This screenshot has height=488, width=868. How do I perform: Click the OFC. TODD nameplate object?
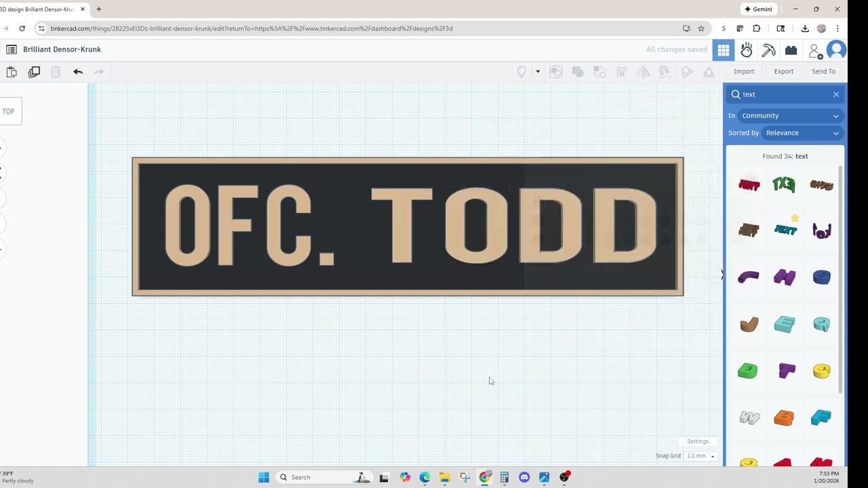tap(408, 227)
